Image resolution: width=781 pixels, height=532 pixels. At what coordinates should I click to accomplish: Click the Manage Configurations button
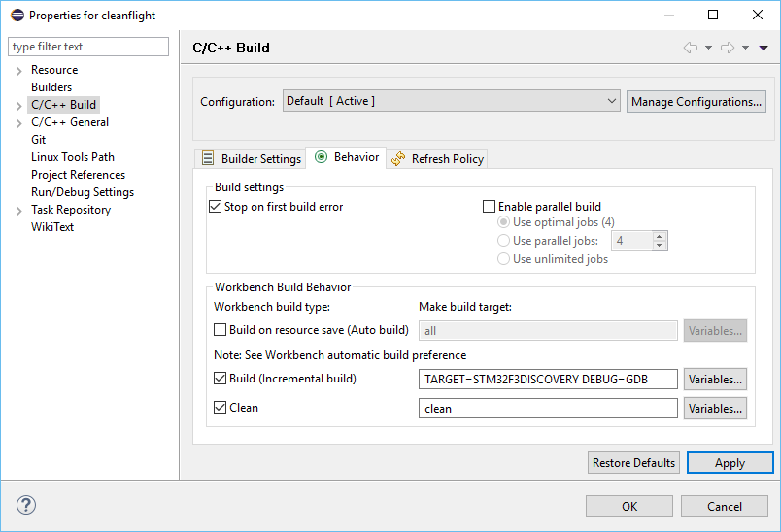point(696,101)
